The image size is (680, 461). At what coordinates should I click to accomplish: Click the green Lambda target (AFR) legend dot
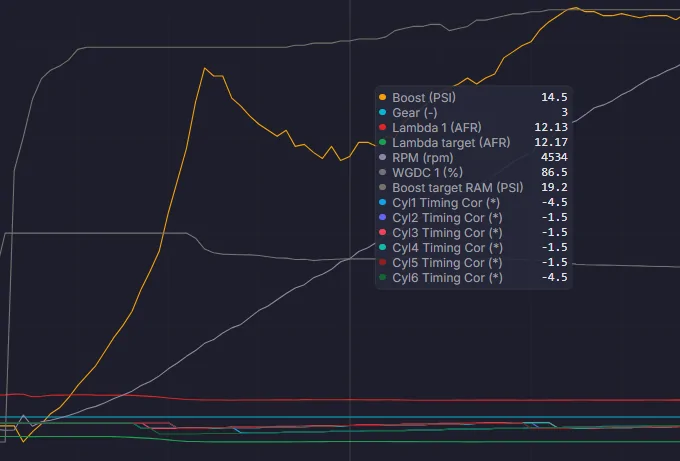382,142
